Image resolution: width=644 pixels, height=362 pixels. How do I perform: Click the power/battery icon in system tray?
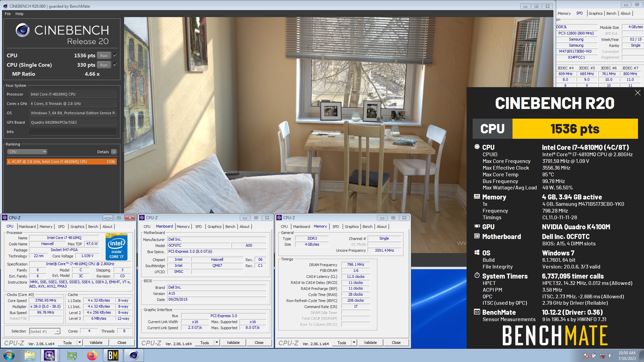(x=594, y=356)
